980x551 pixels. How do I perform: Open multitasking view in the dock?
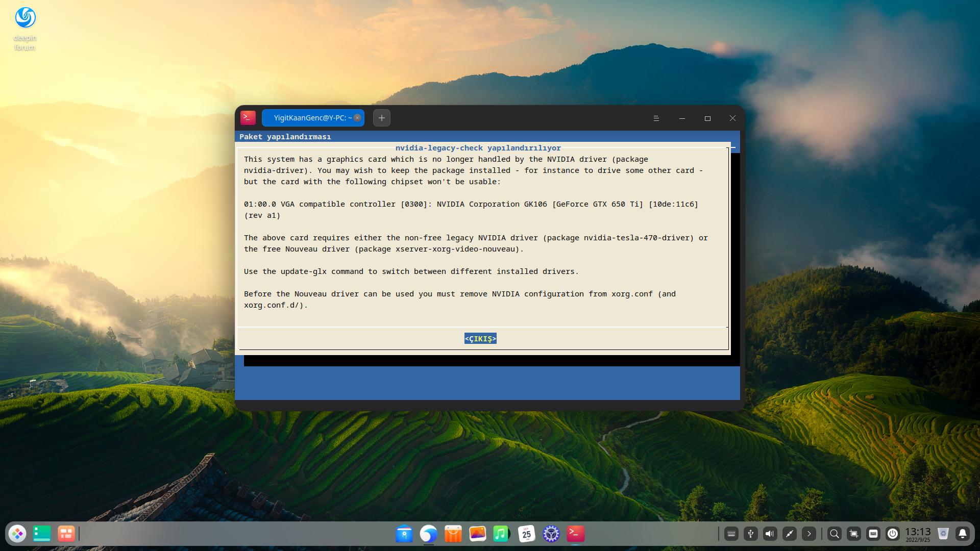point(66,534)
